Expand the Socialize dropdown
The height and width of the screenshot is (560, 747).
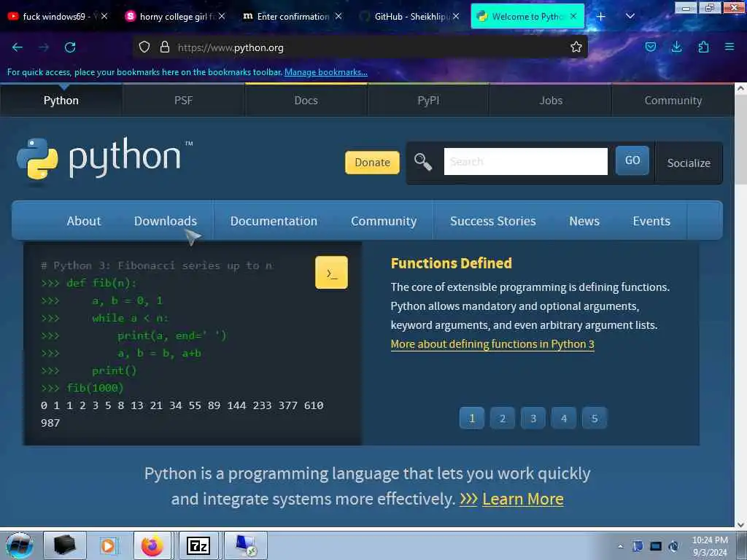tap(689, 163)
